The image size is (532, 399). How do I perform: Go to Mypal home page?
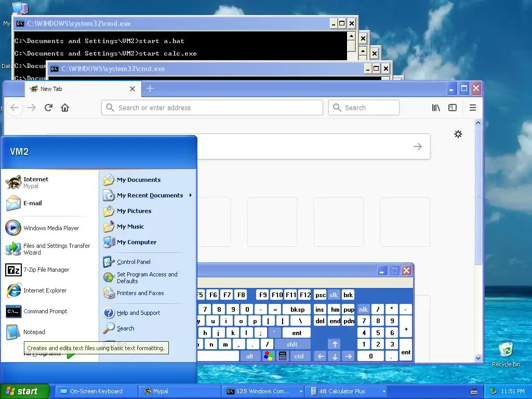[x=65, y=108]
